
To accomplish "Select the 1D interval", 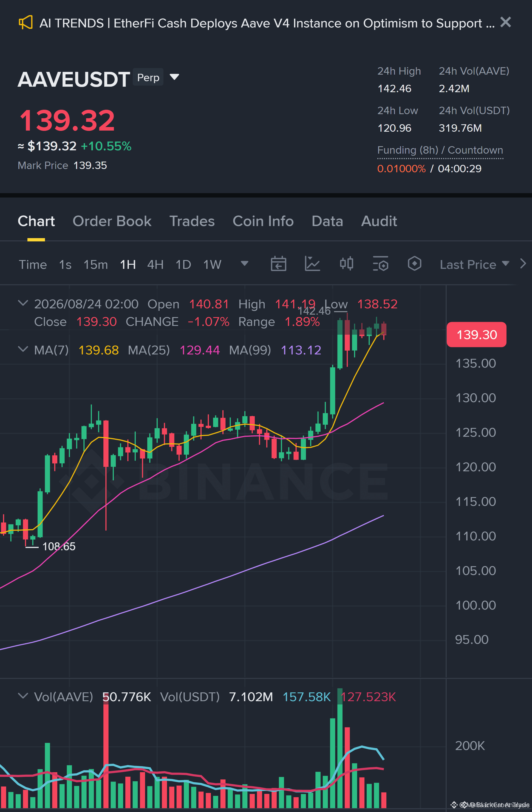I will tap(183, 264).
